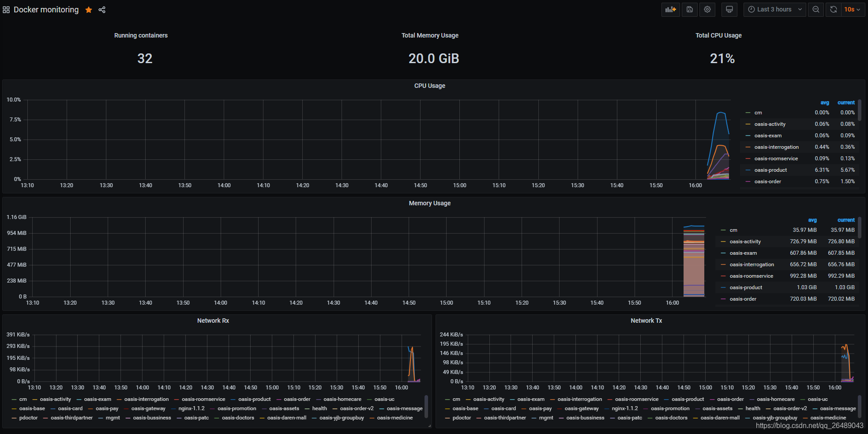Click the 20.0 GiB memory value
The image size is (868, 434).
434,58
